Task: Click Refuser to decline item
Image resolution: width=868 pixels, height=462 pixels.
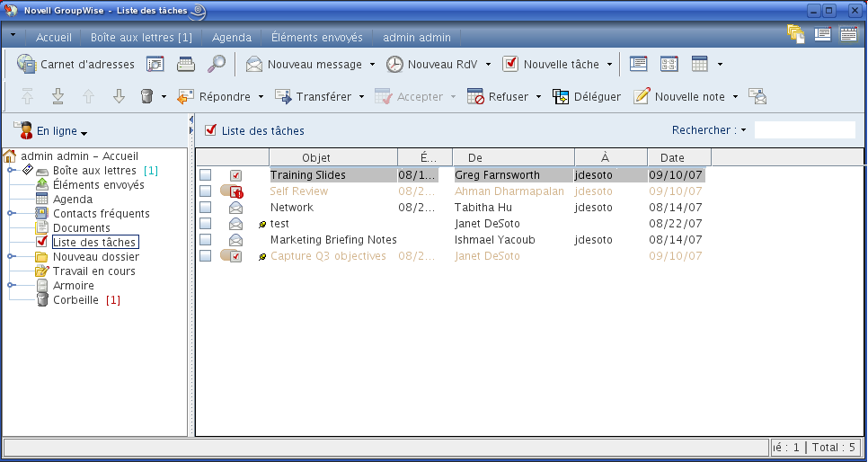Action: tap(498, 96)
